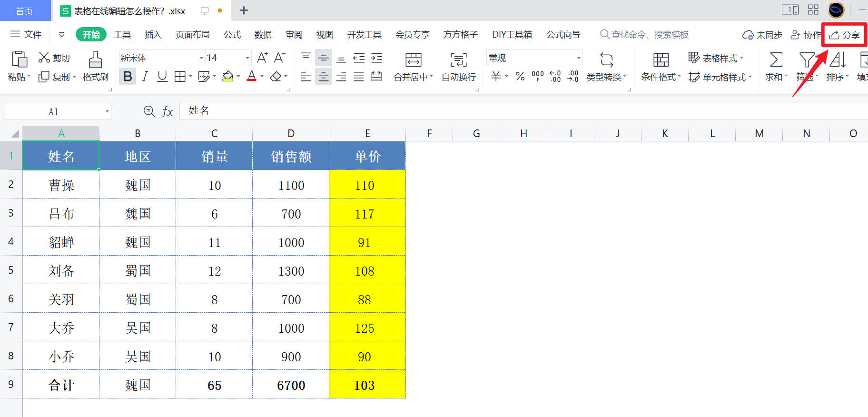Expand the Name Box dropdown arrow

pyautogui.click(x=107, y=112)
